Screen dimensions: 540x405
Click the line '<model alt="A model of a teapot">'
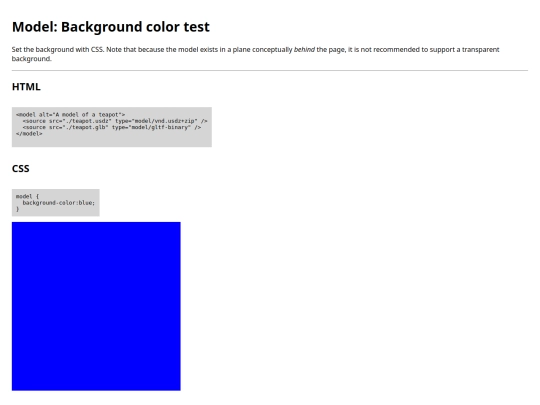(x=71, y=114)
